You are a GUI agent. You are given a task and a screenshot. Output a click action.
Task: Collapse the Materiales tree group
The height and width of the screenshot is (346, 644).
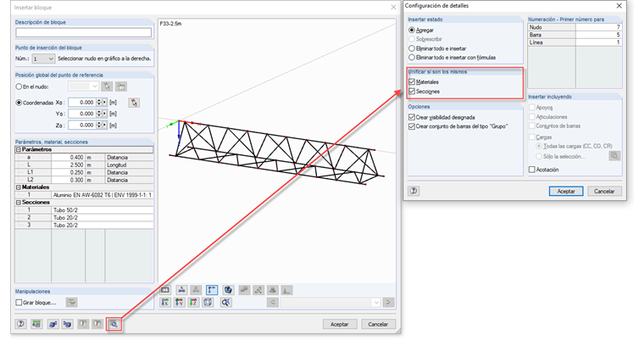(19, 187)
